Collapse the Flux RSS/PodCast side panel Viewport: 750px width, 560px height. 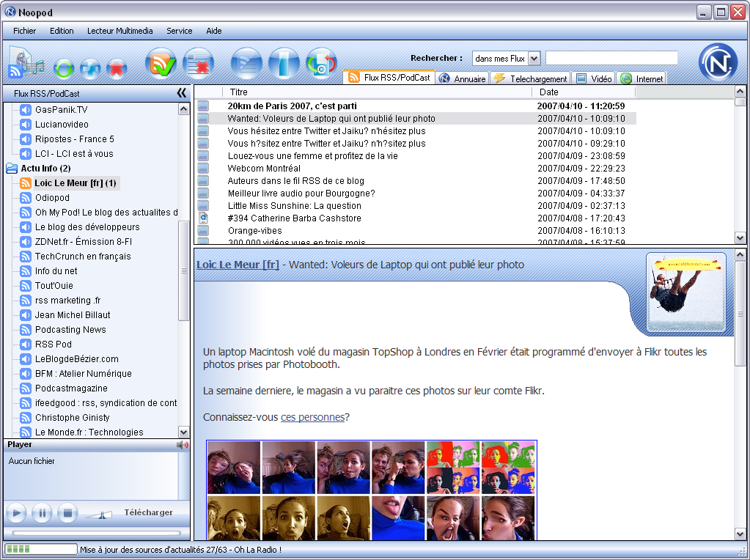tap(182, 93)
